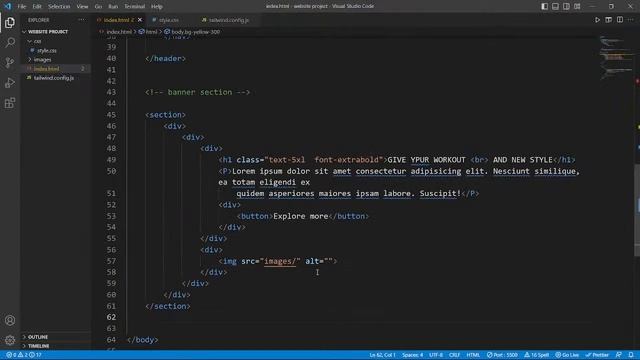Change language mode HTML in status bar
This screenshot has height=360, width=640.
pos(473,355)
